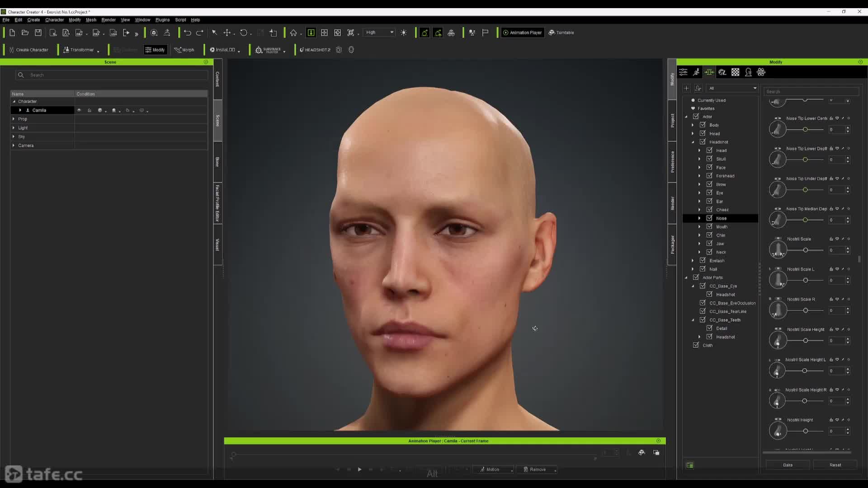The height and width of the screenshot is (488, 868).
Task: Open the head profile tab icon
Action: (x=748, y=72)
